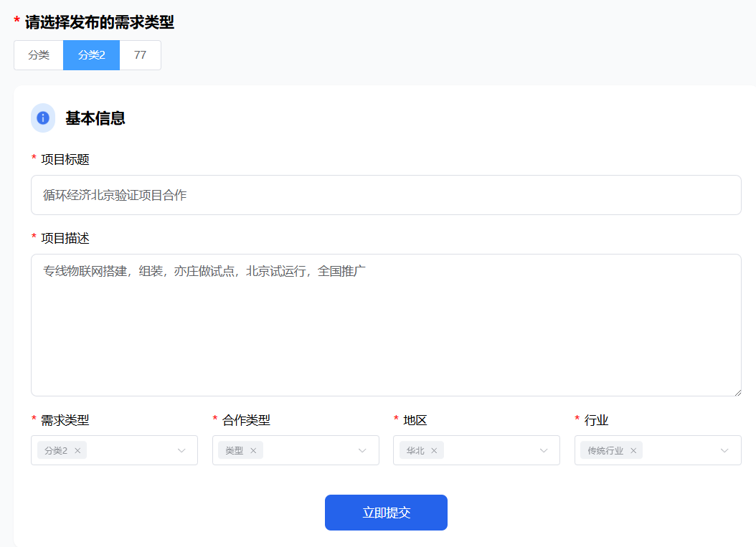Expand the 需求类型 dropdown arrow
The image size is (756, 547).
pyautogui.click(x=181, y=450)
